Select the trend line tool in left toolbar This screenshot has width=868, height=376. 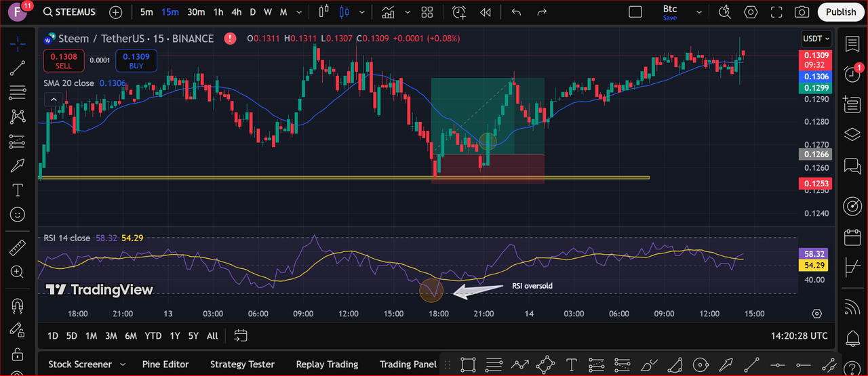click(18, 68)
